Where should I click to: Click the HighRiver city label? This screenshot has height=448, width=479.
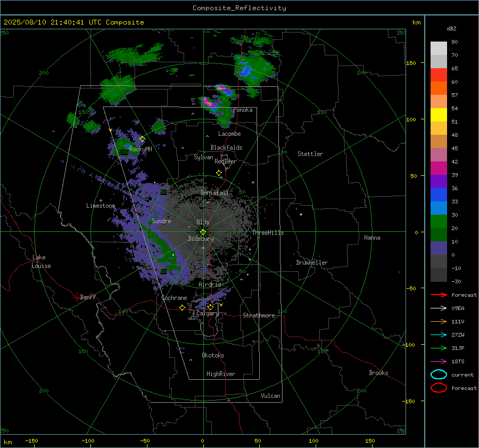pyautogui.click(x=221, y=374)
